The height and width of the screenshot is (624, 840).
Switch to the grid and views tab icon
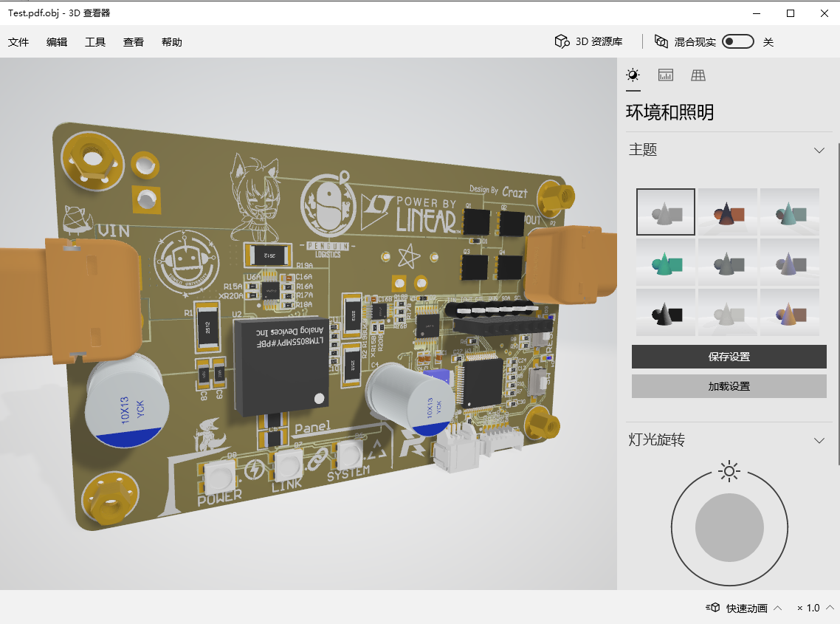(x=698, y=75)
